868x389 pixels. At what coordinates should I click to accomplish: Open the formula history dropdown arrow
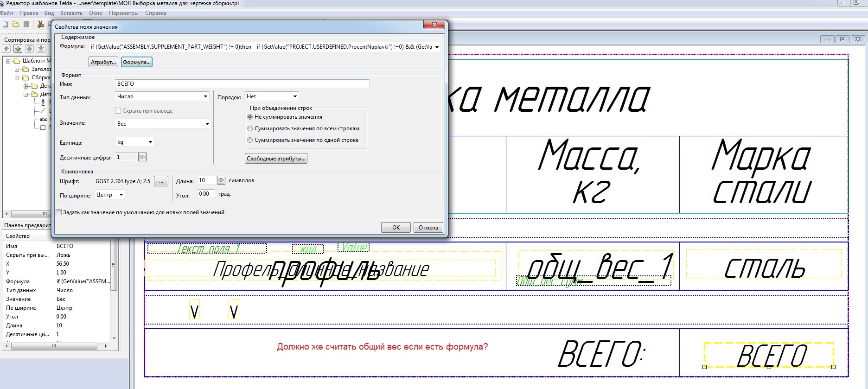tap(437, 47)
